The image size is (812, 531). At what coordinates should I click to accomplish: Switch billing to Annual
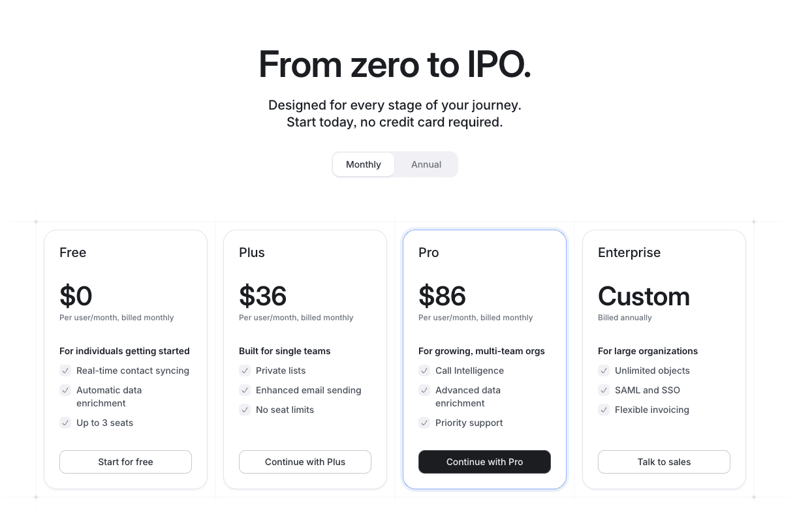(426, 164)
